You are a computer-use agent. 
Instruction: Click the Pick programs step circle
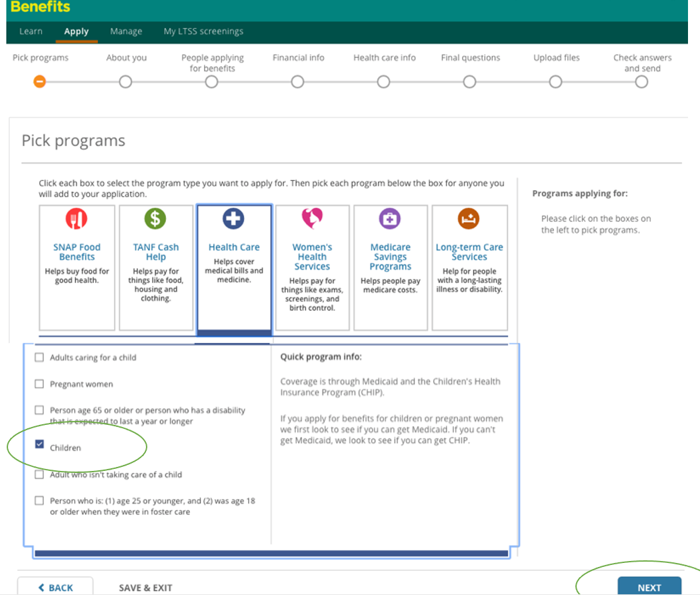click(40, 82)
